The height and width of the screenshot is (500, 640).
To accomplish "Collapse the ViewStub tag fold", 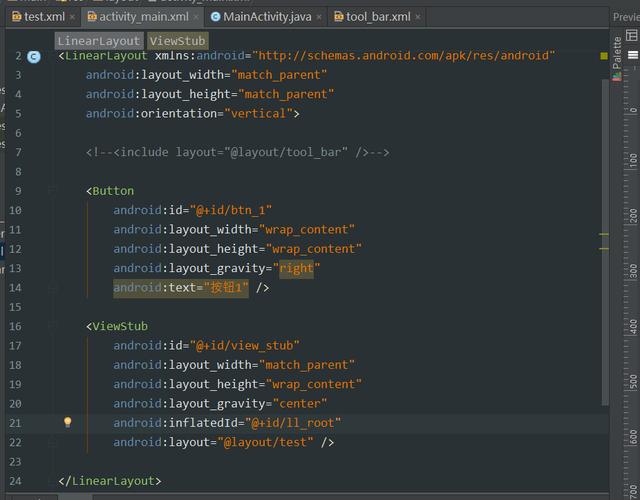I will click(x=50, y=326).
